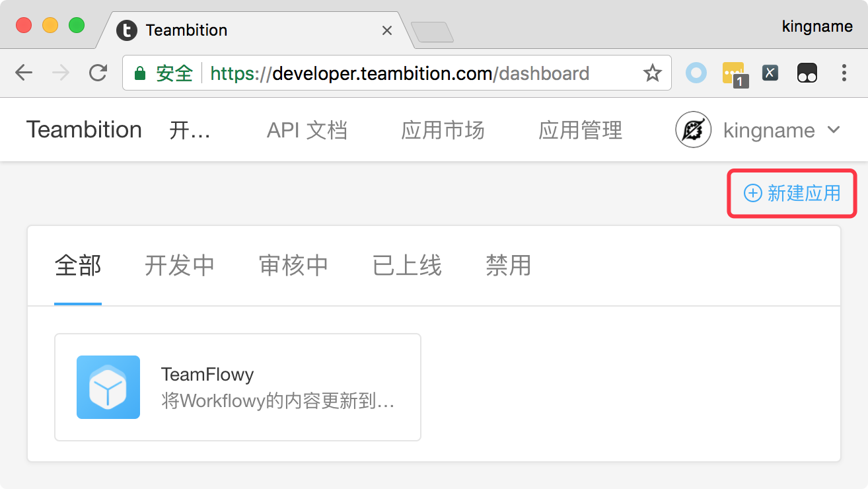Switch to the 已上线 tab
Screen dimensions: 868x489
[x=408, y=266]
